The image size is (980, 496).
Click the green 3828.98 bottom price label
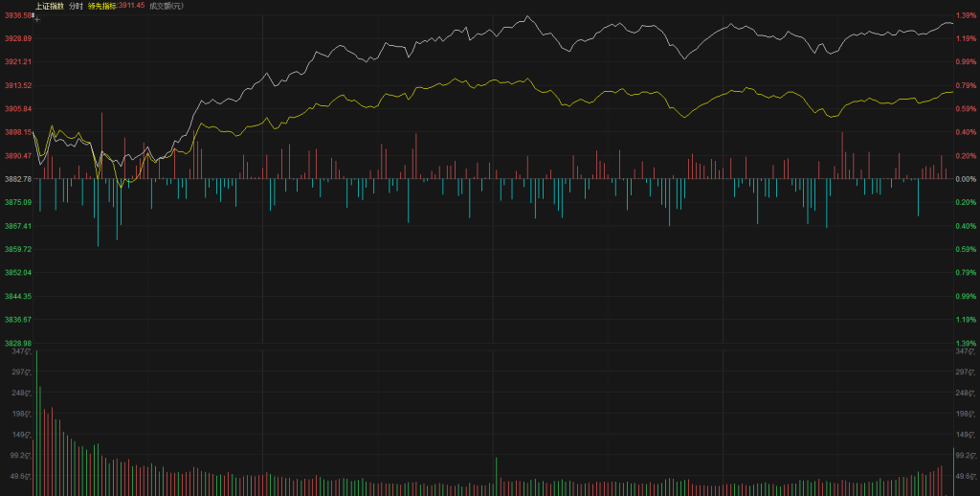pos(18,343)
